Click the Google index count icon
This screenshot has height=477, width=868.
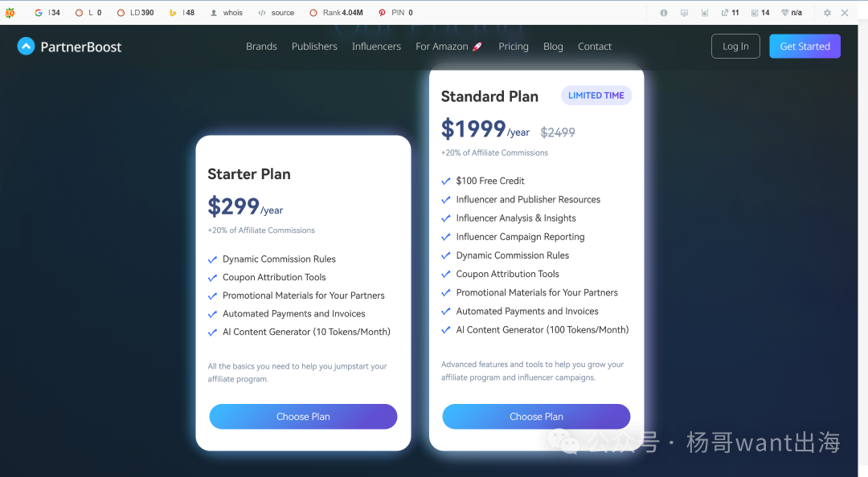[x=39, y=13]
